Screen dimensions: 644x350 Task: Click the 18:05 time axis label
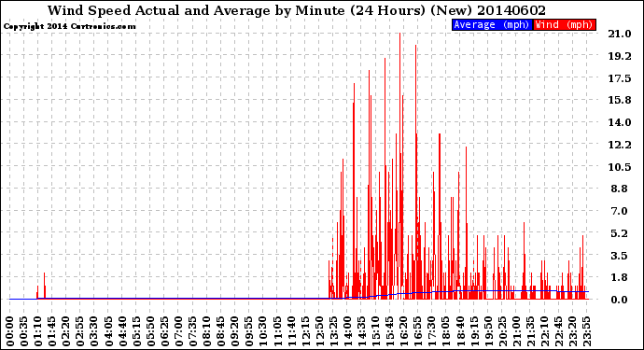tap(446, 331)
